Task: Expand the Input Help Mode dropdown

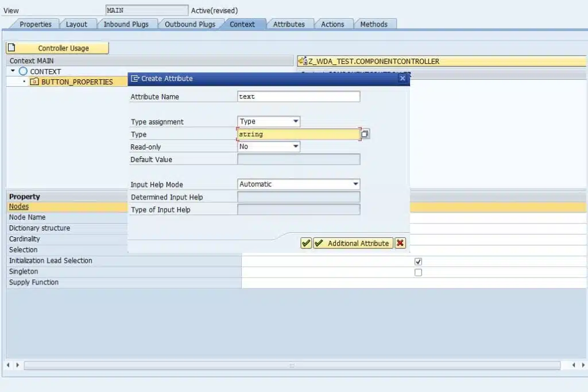Action: [x=299, y=184]
